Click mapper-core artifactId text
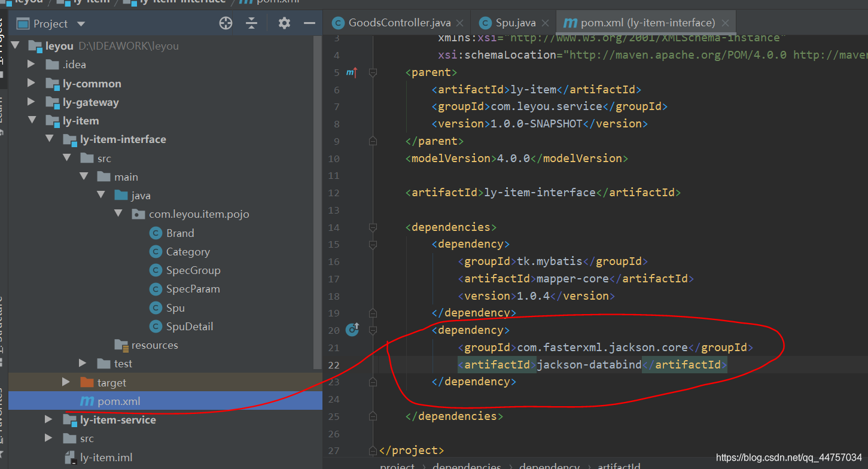 coord(572,279)
